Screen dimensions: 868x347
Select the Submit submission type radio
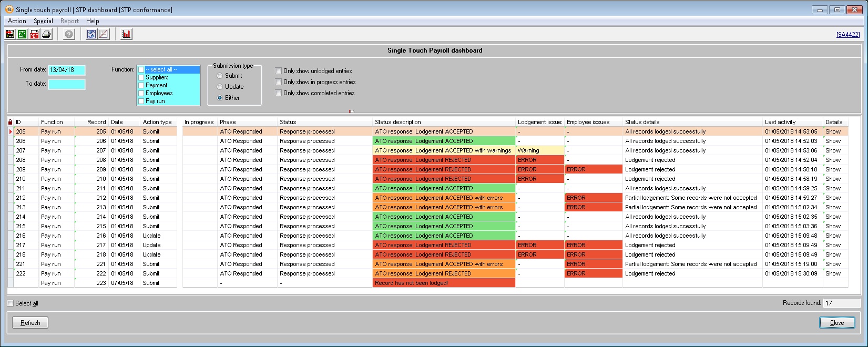(x=220, y=76)
